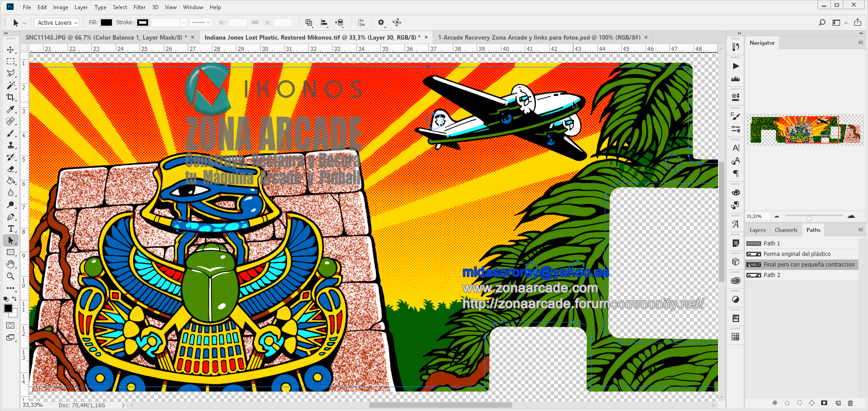Open status bar info arrow
The height and width of the screenshot is (411, 868).
[x=123, y=405]
